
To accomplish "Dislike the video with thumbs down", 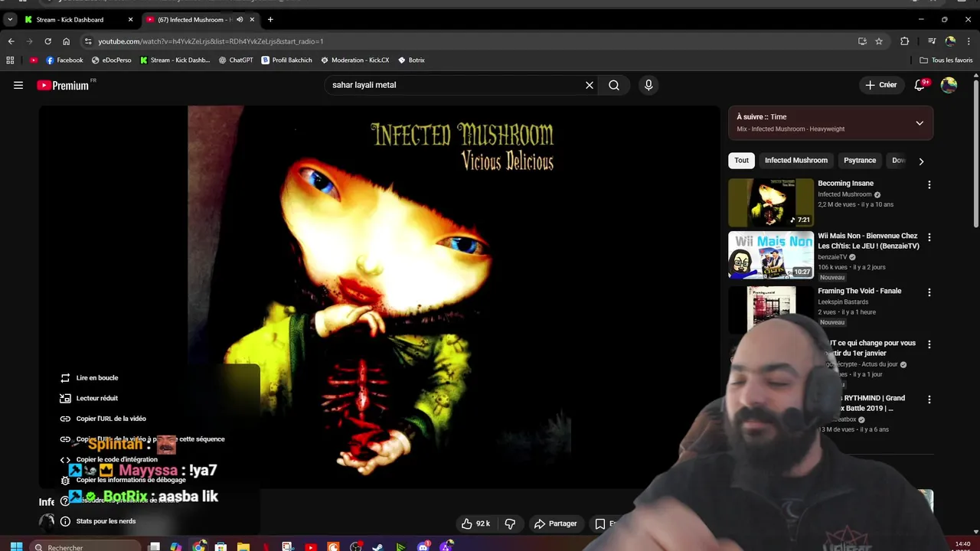I will tap(510, 523).
